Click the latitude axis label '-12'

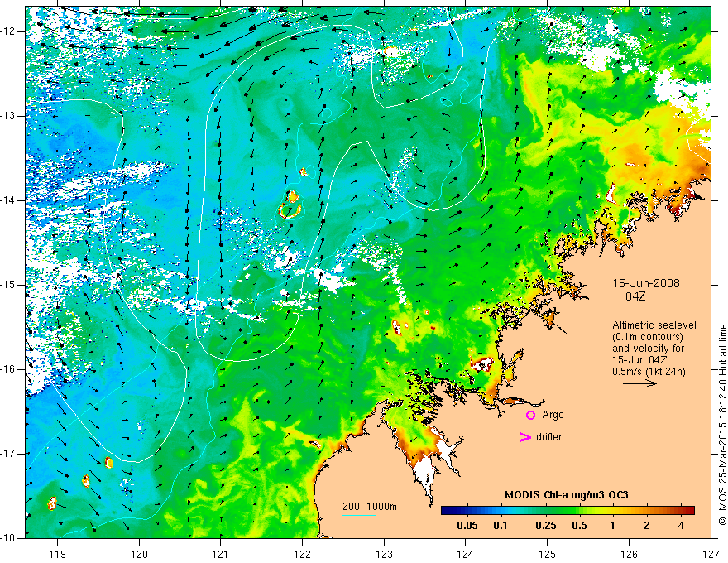coord(9,31)
